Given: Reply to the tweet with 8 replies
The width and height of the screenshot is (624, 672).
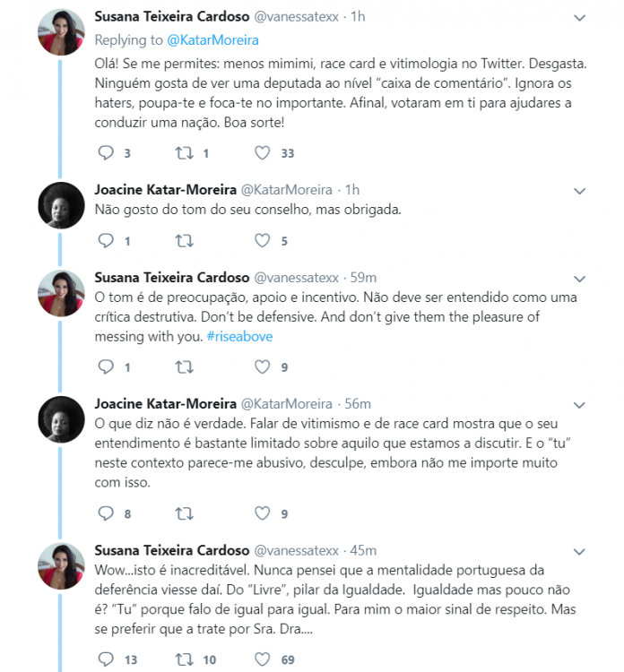Looking at the screenshot, I should (106, 513).
